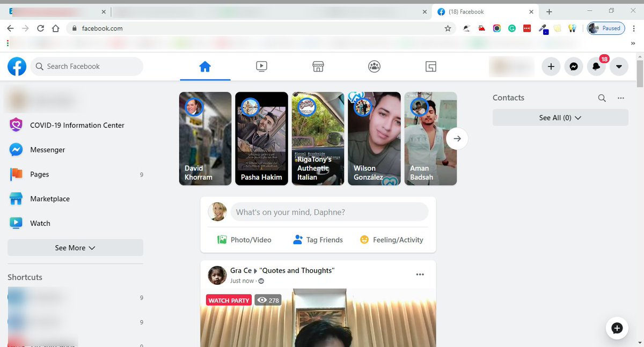Open Pages in the left sidebar
Viewport: 644px width, 347px height.
(76, 174)
